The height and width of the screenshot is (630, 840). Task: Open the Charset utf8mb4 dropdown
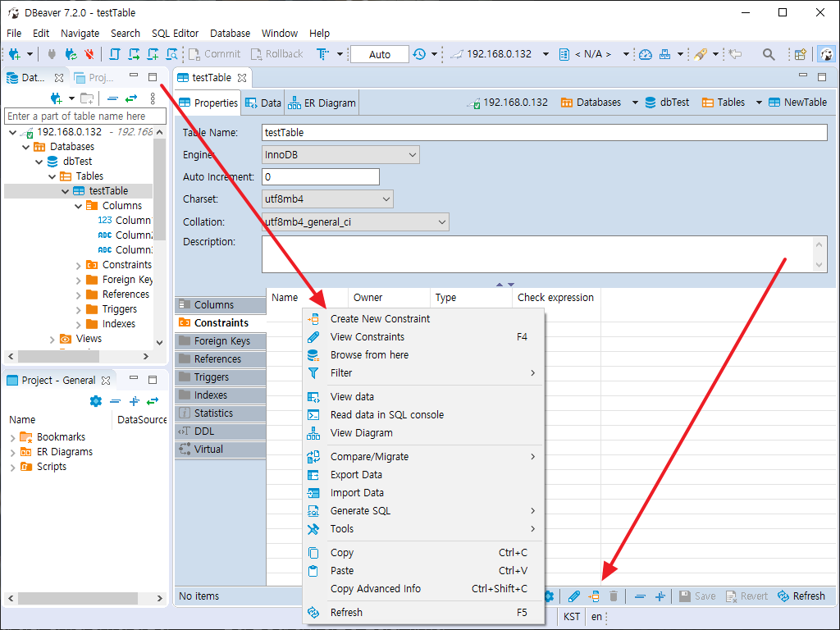click(x=326, y=199)
